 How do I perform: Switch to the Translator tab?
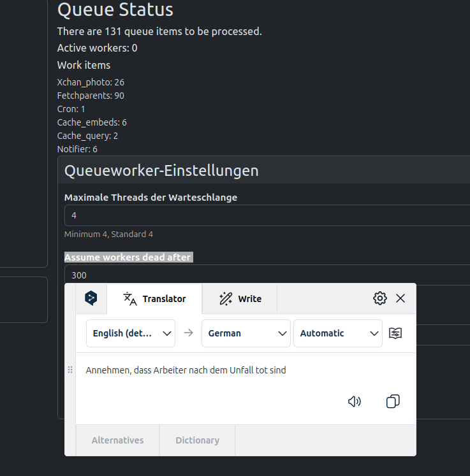pyautogui.click(x=154, y=299)
